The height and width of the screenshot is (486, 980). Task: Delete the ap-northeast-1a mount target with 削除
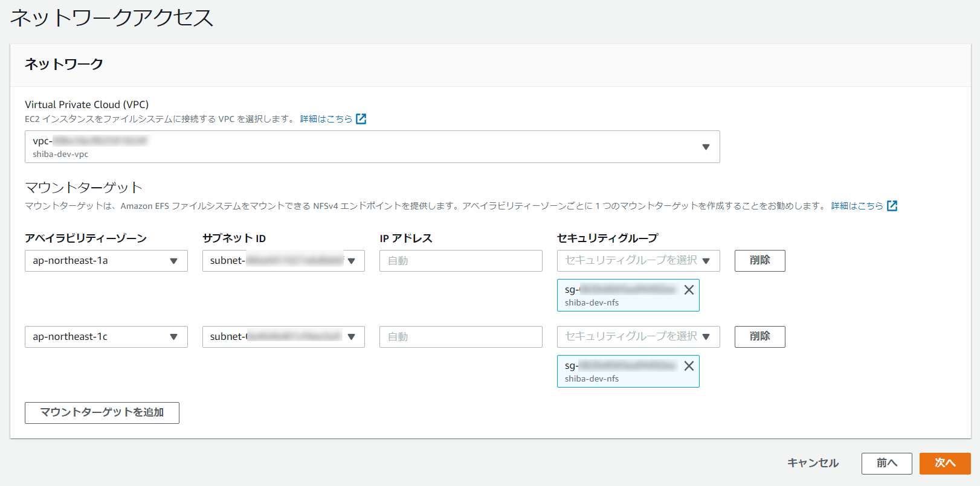click(x=760, y=261)
